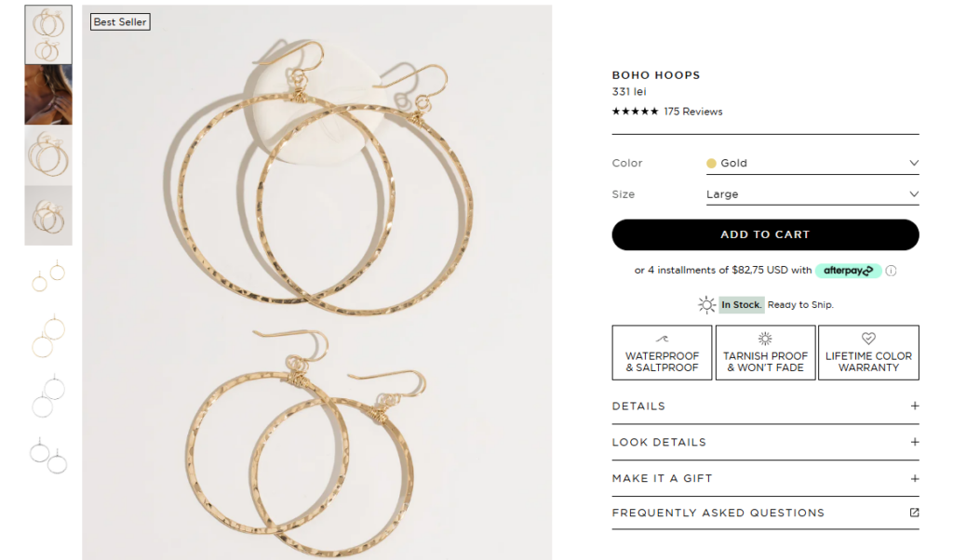Click the Tarnish Proof & Won't Fade badge
This screenshot has width=953, height=560.
(x=765, y=353)
